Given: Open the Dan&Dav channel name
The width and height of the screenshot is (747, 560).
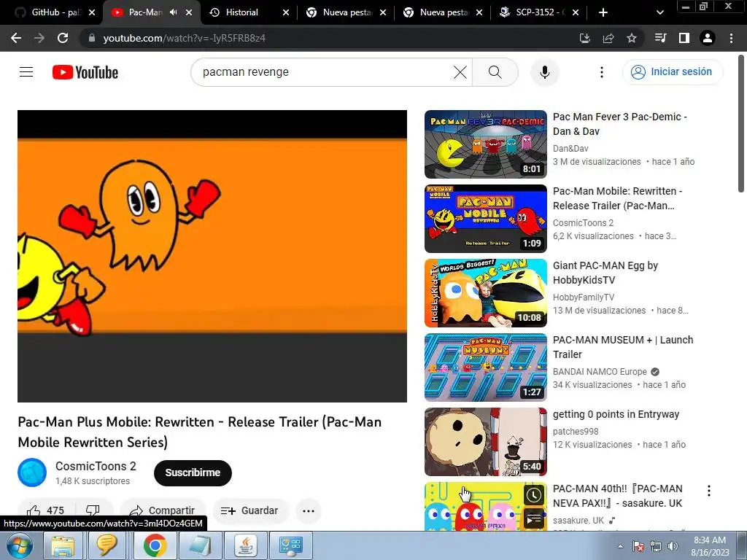Looking at the screenshot, I should [x=570, y=149].
